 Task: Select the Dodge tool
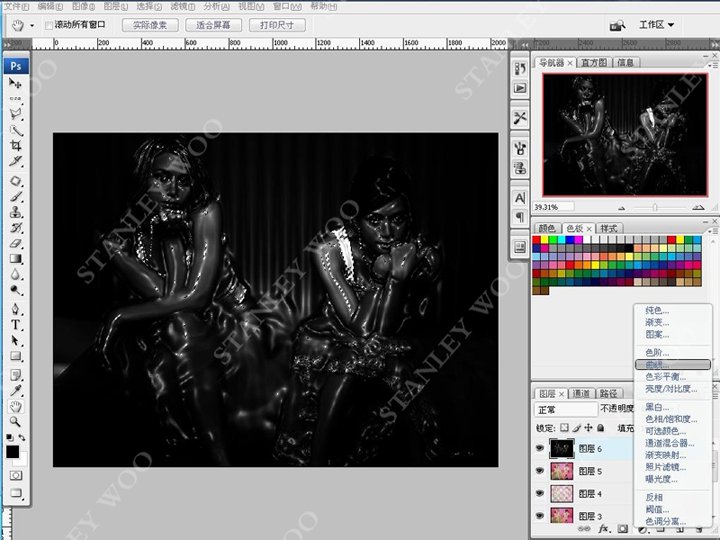point(16,290)
